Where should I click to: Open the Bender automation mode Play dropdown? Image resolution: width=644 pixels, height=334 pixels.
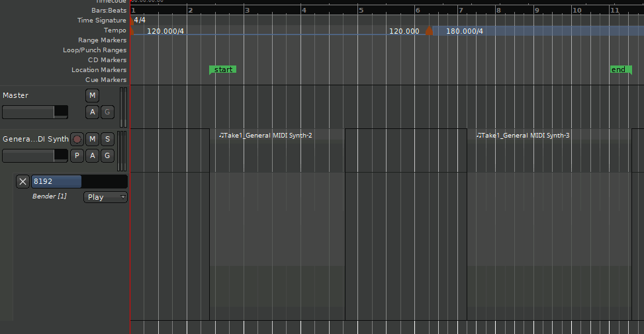(105, 197)
